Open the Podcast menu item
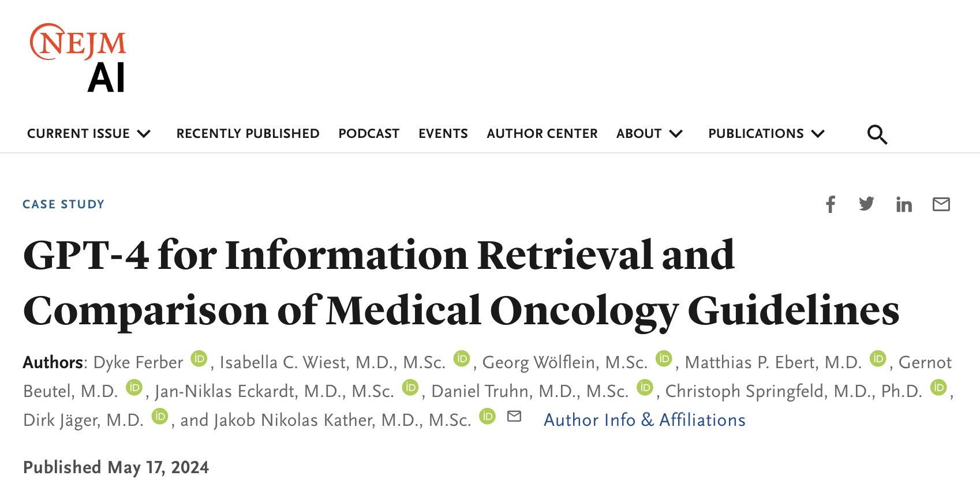980x487 pixels. pos(369,133)
